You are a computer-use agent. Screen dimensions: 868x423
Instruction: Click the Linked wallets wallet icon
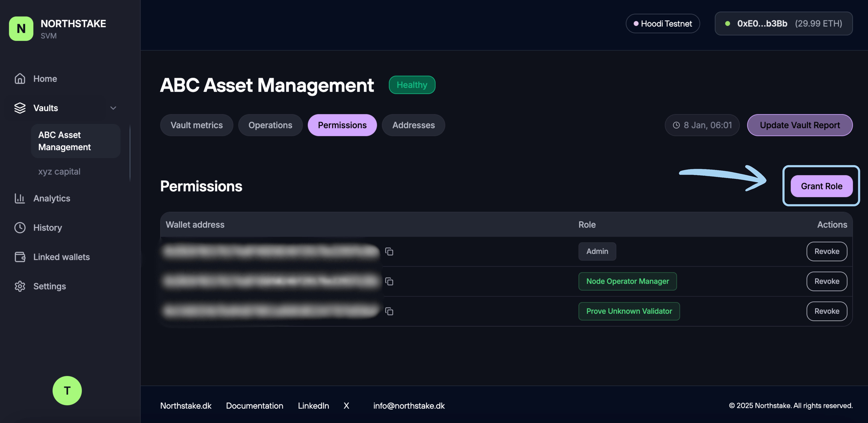coord(20,257)
